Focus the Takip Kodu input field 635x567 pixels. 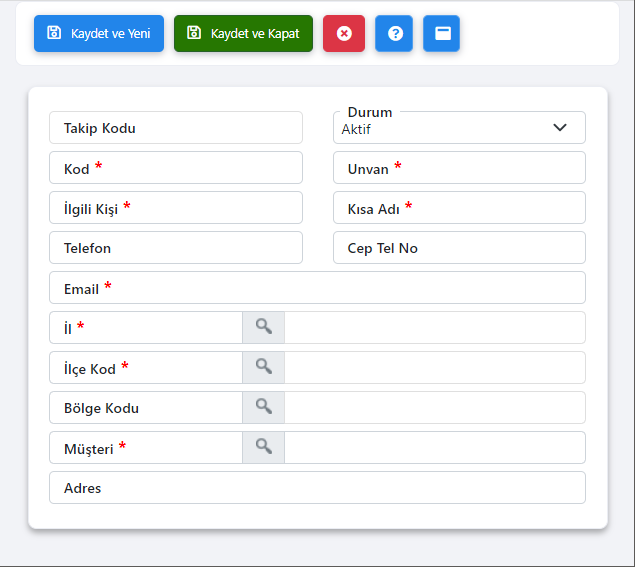pyautogui.click(x=176, y=128)
